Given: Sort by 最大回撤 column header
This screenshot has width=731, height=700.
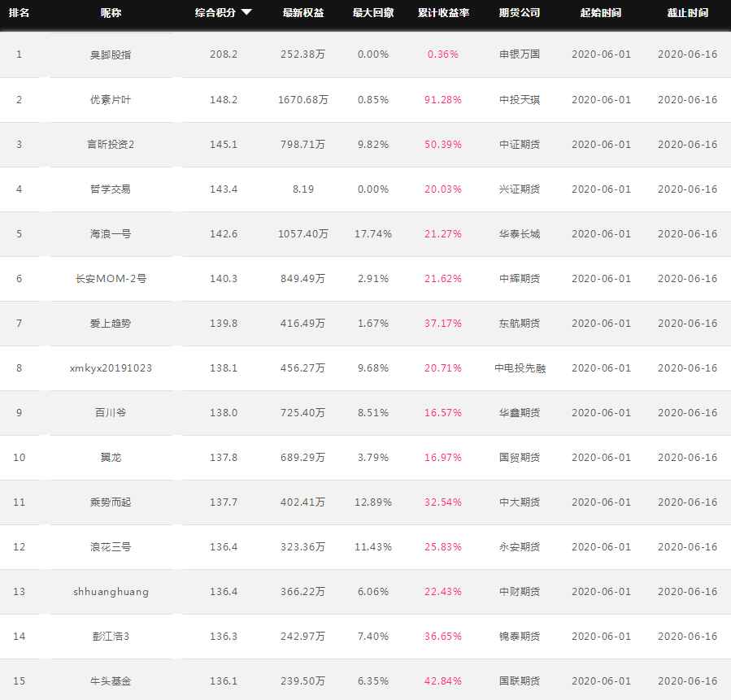Looking at the screenshot, I should coord(373,12).
